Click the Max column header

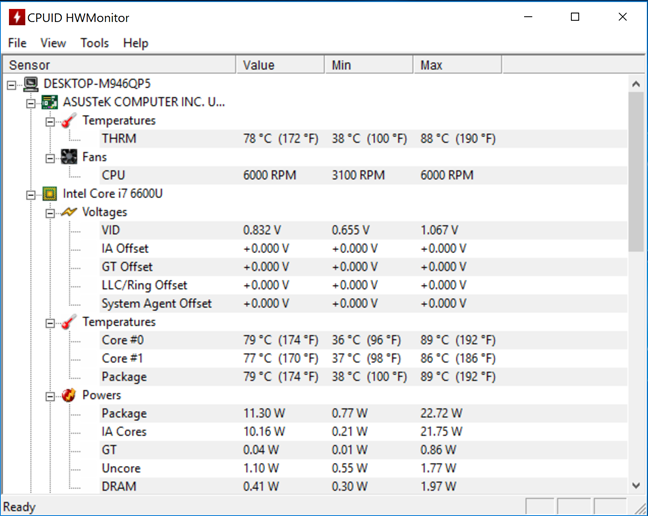457,65
